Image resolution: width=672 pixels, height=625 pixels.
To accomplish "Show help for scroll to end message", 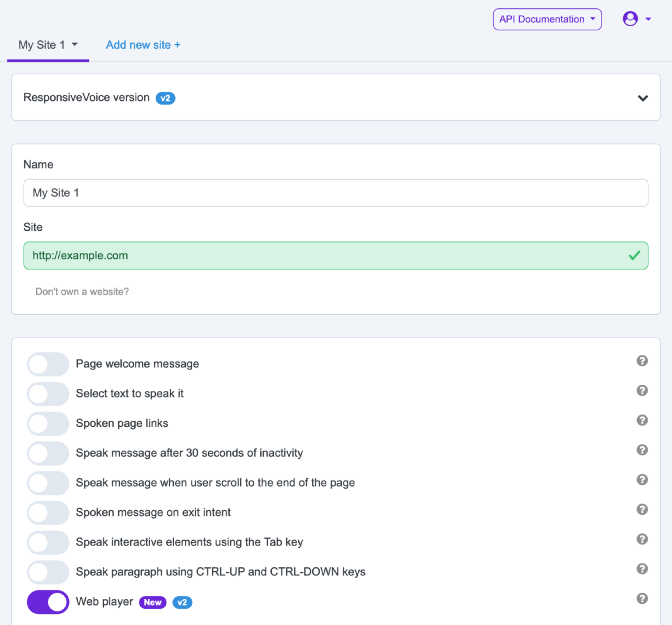I will click(x=642, y=480).
